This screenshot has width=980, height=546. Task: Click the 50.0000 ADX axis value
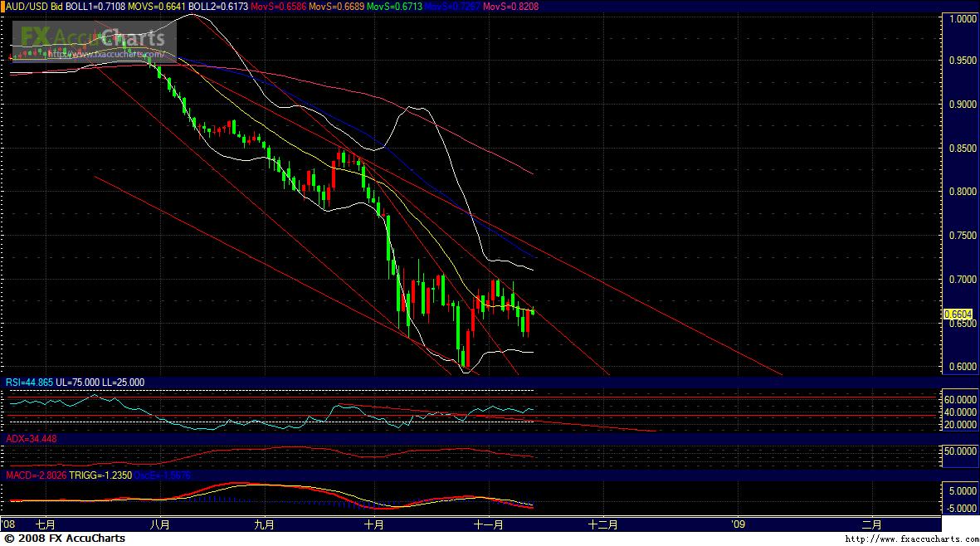[960, 451]
